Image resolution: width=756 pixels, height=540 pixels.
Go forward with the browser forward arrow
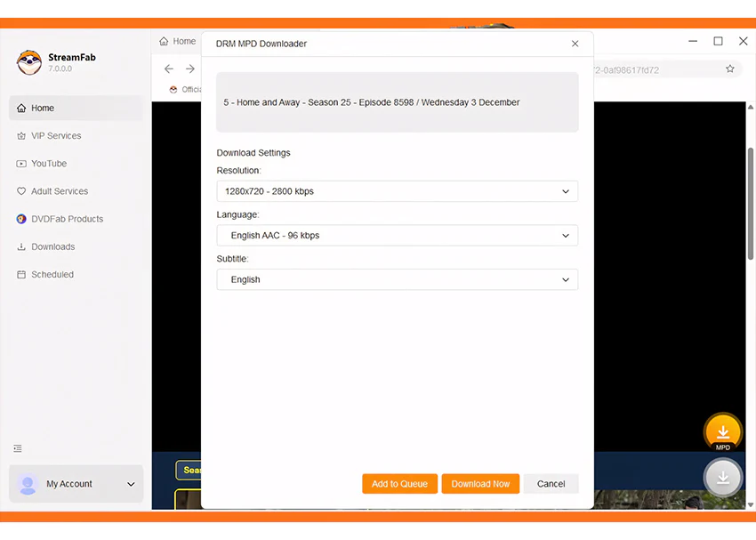[x=190, y=69]
